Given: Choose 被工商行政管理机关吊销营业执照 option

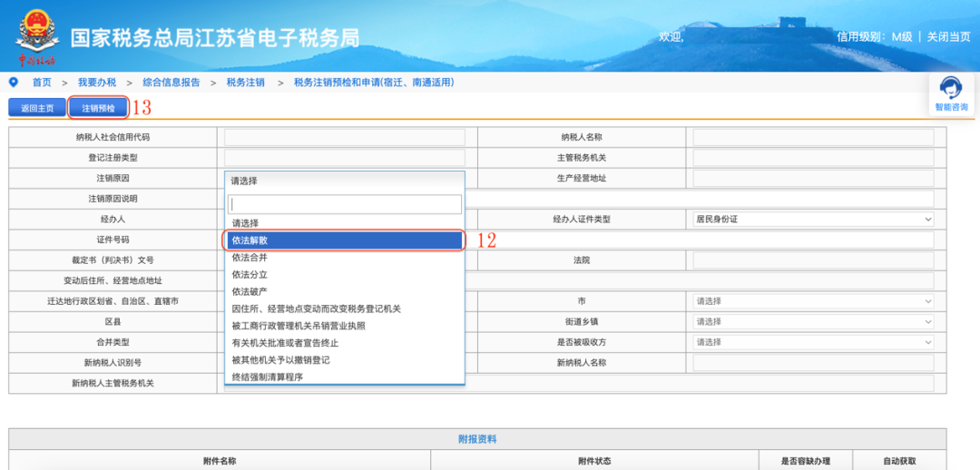Looking at the screenshot, I should pyautogui.click(x=345, y=326).
